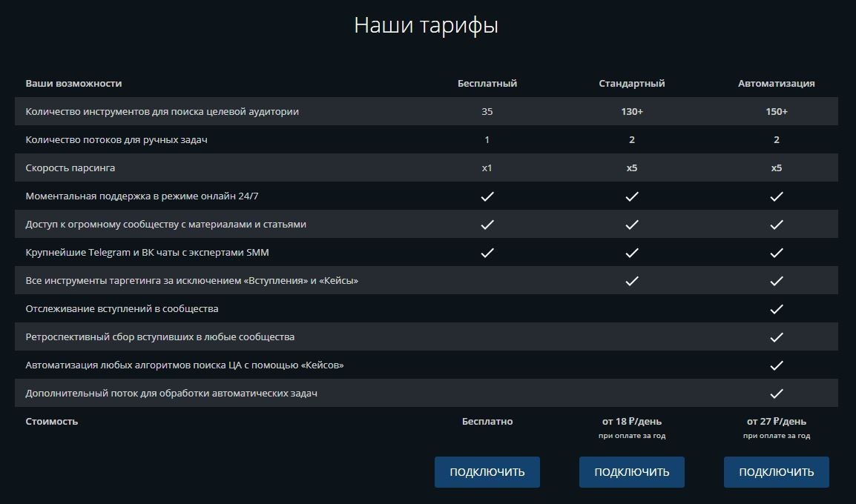856x504 pixels.
Task: Click Автоматизация checkmark for Telegram and ВК chats
Action: 776,253
